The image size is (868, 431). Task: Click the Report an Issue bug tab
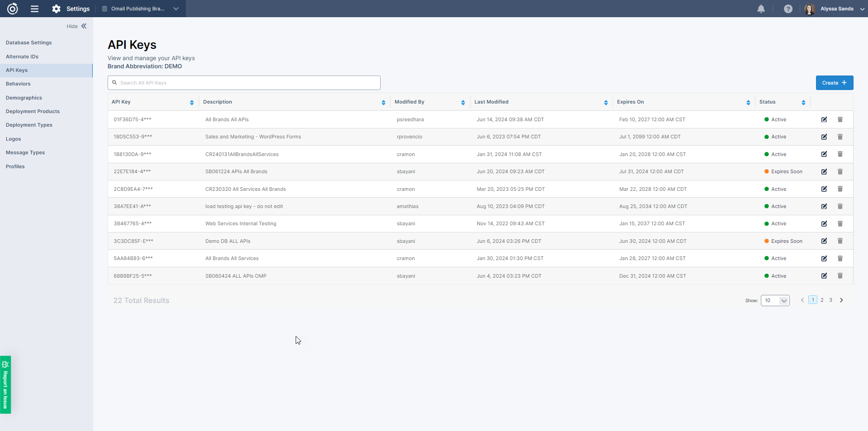[5, 385]
